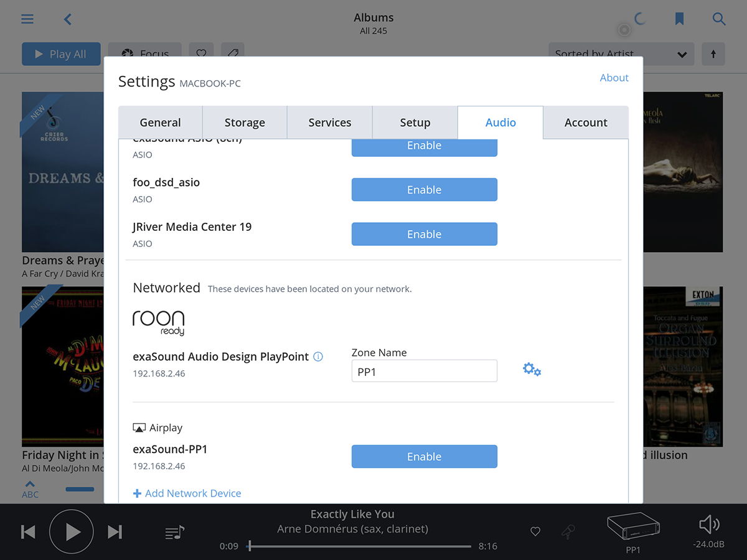Open the Services tab
Image resolution: width=747 pixels, height=560 pixels.
click(x=330, y=123)
